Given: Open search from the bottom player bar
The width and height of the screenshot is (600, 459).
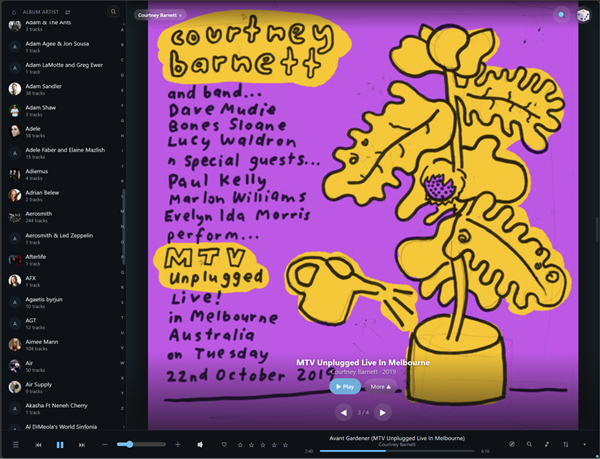Looking at the screenshot, I should pyautogui.click(x=529, y=444).
